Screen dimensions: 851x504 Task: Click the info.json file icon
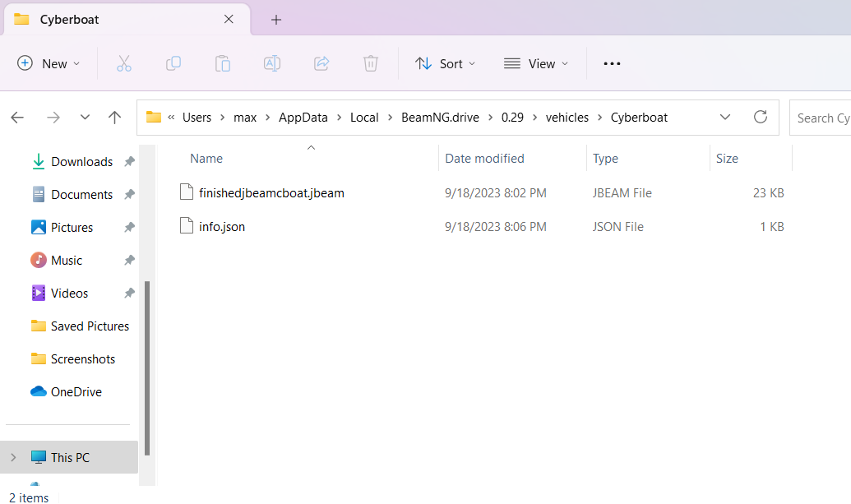tap(186, 225)
